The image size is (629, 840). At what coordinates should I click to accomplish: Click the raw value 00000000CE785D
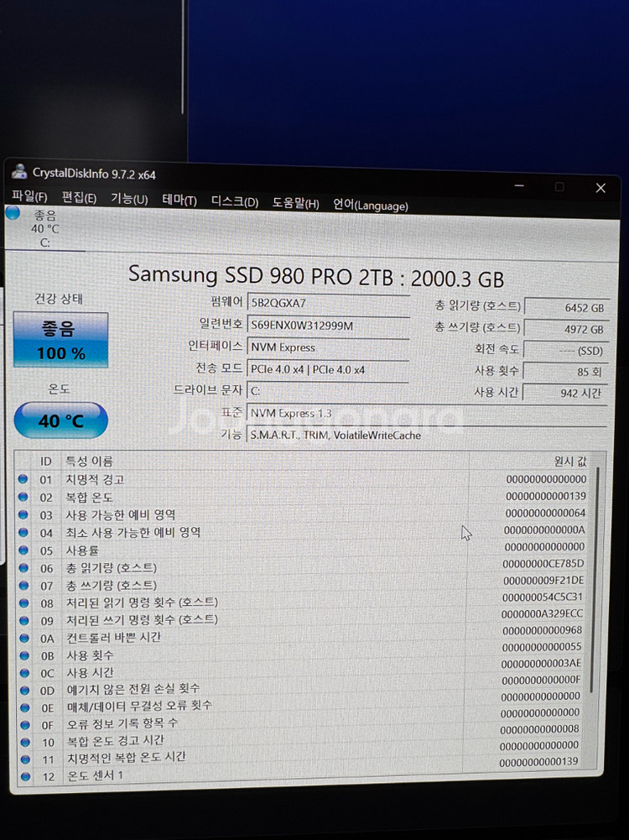coord(543,564)
